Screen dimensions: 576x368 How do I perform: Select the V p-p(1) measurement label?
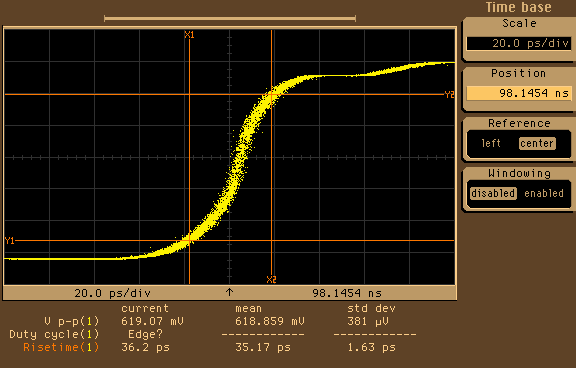coord(72,321)
